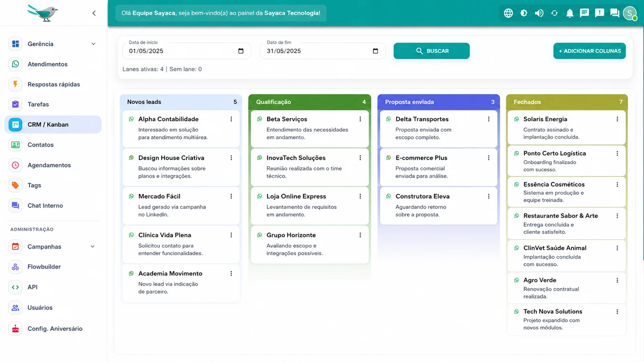Open the Tarefas page
This screenshot has width=644, height=362.
53,104
